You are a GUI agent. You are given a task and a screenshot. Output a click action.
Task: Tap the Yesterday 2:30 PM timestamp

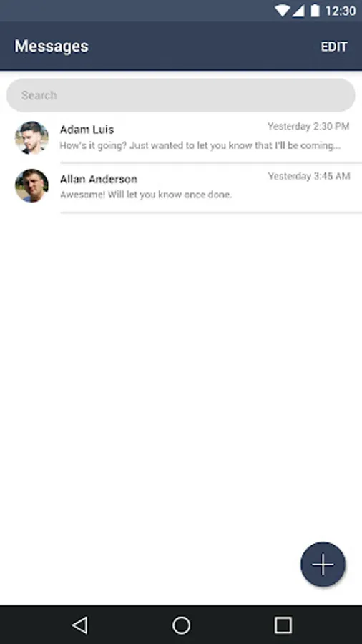[x=308, y=127]
